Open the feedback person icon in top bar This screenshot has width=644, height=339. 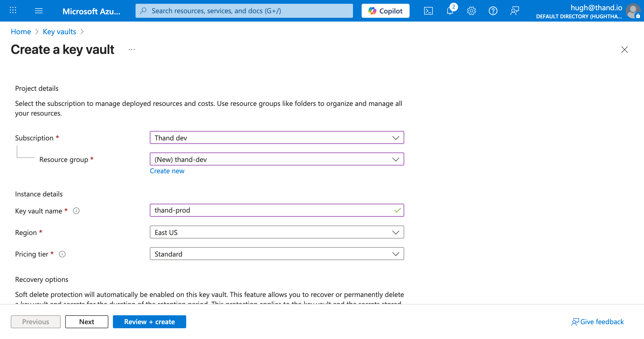[x=514, y=11]
